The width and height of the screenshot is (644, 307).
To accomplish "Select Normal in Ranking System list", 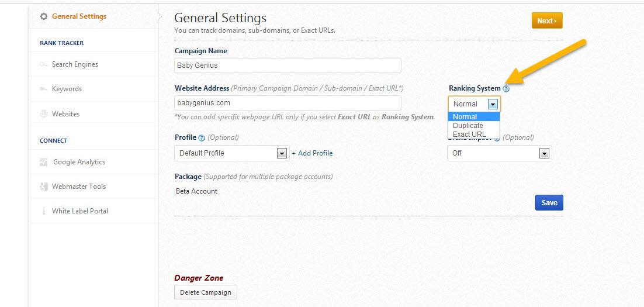I will tap(474, 117).
